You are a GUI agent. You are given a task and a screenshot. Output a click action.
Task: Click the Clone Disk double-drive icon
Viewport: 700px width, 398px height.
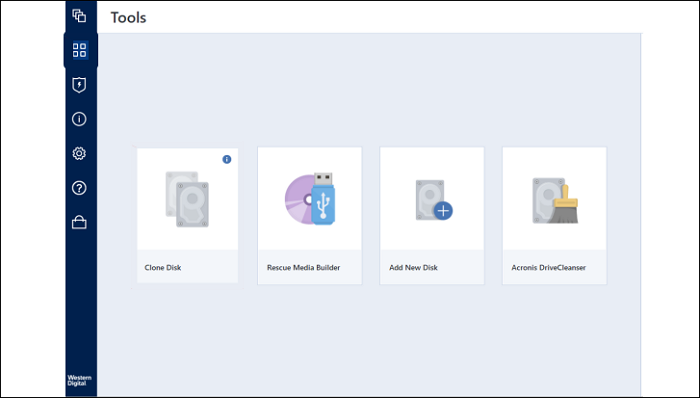click(187, 199)
